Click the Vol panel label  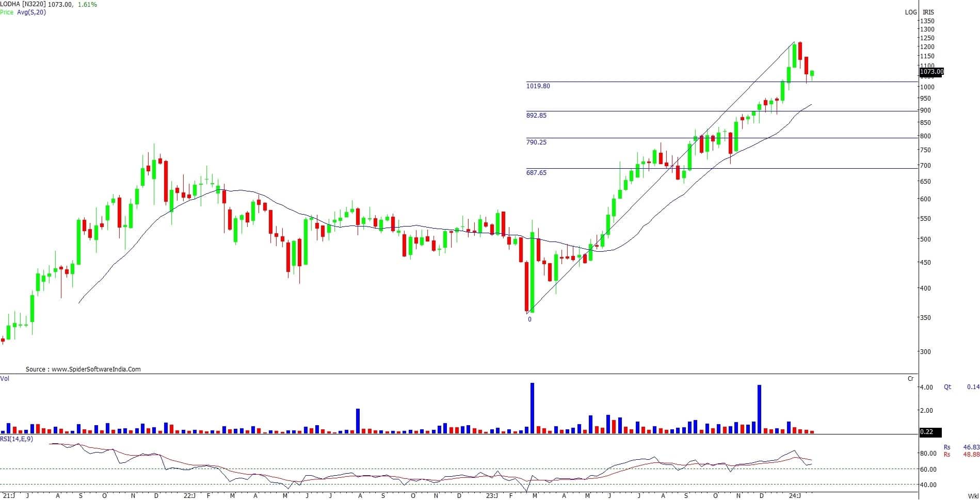(5, 379)
